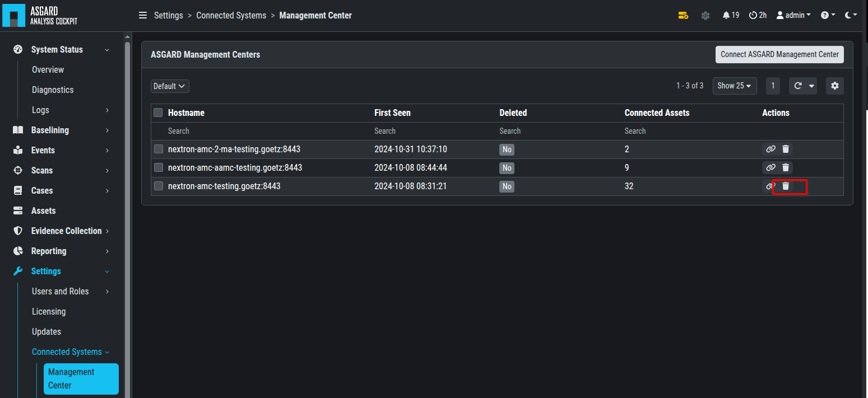This screenshot has width=868, height=398.
Task: Open table column settings gear icon
Action: tap(835, 86)
